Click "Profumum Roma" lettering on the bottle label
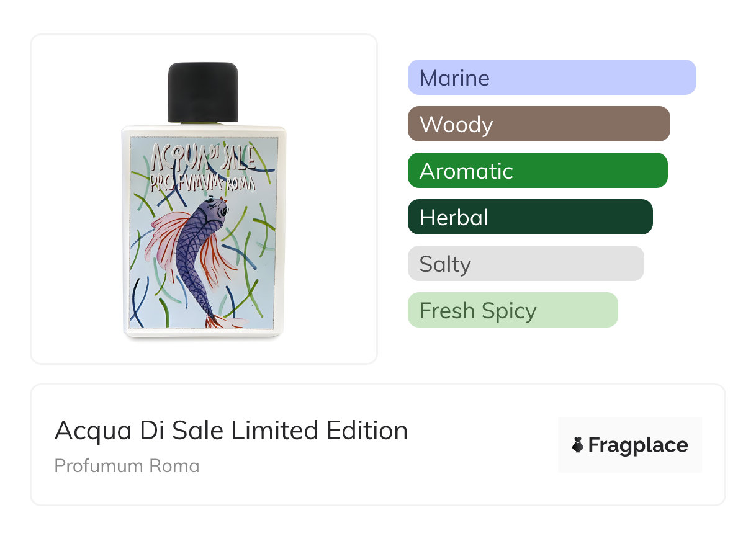Image resolution: width=756 pixels, height=536 pixels. click(203, 182)
